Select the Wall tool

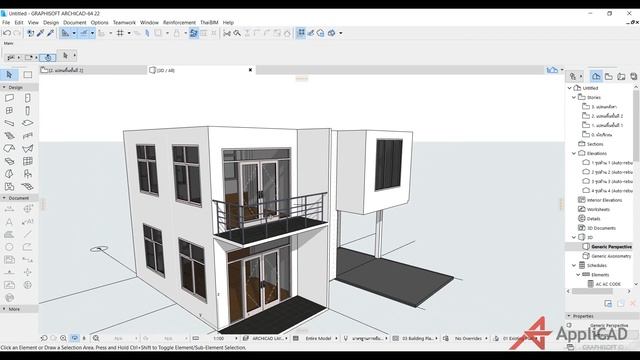pos(9,98)
